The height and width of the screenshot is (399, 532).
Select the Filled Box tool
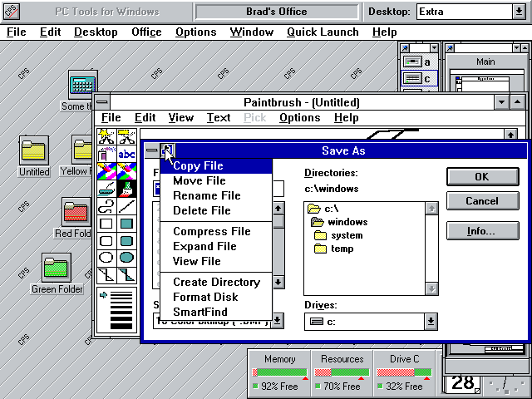point(127,224)
